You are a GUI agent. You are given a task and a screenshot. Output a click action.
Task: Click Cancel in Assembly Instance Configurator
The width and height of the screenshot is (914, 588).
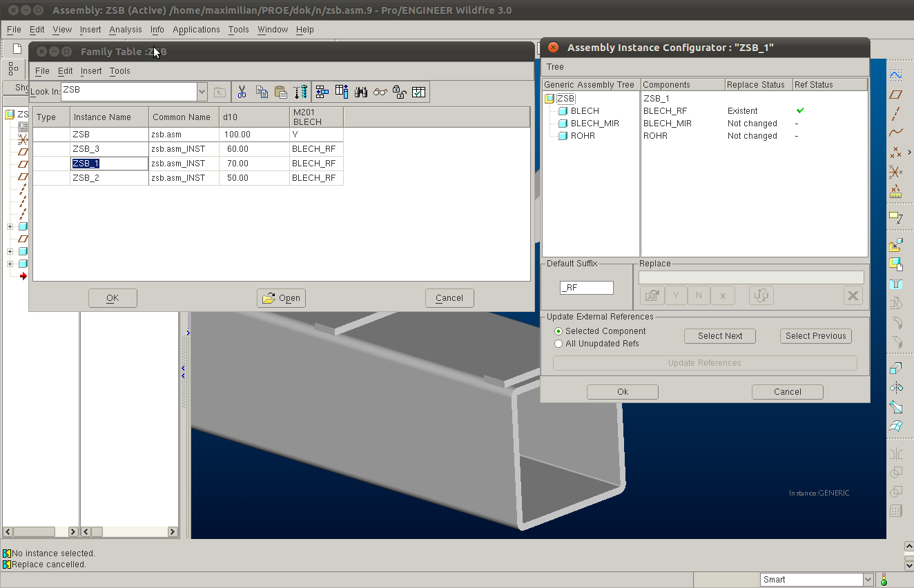788,392
